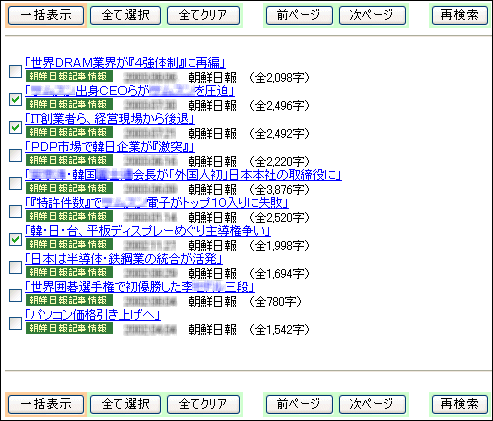Click the (全1,998字) character count text
Image resolution: width=493 pixels, height=421 pixels.
[279, 246]
